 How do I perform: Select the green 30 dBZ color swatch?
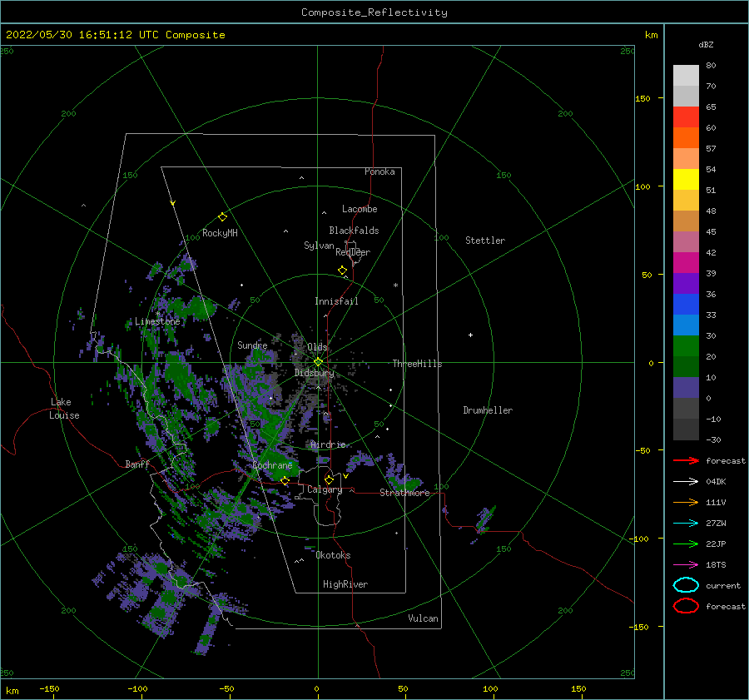[x=686, y=346]
